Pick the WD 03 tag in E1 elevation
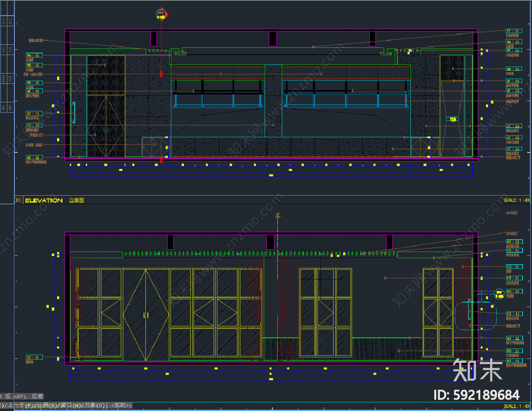The width and height of the screenshot is (532, 411). 34,83
